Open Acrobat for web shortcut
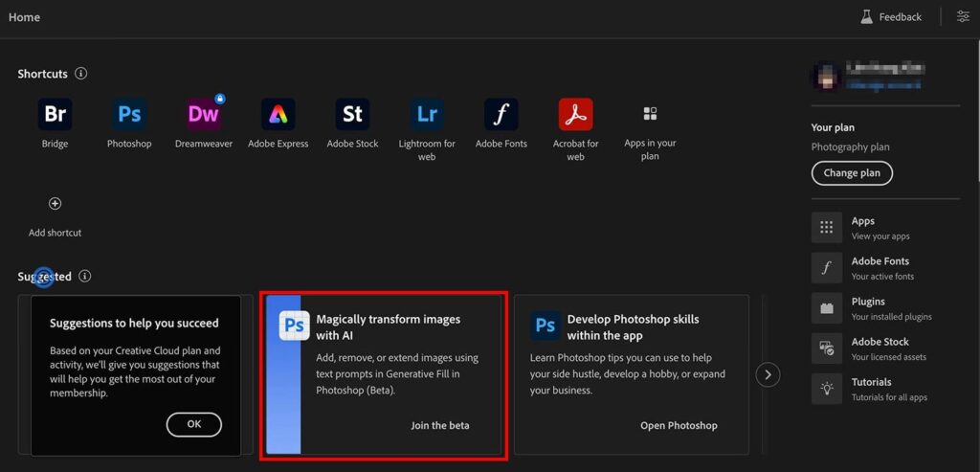 [x=575, y=115]
